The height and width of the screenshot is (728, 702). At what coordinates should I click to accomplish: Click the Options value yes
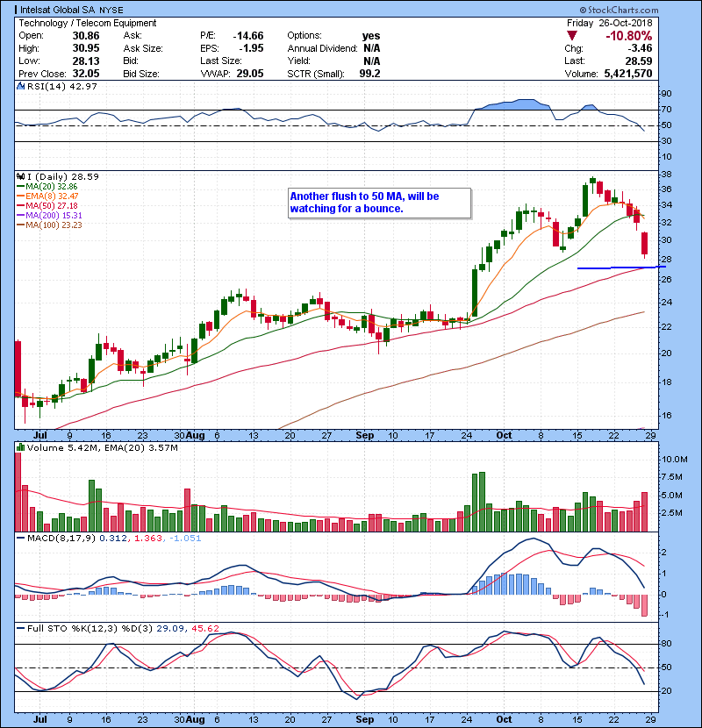pyautogui.click(x=371, y=36)
